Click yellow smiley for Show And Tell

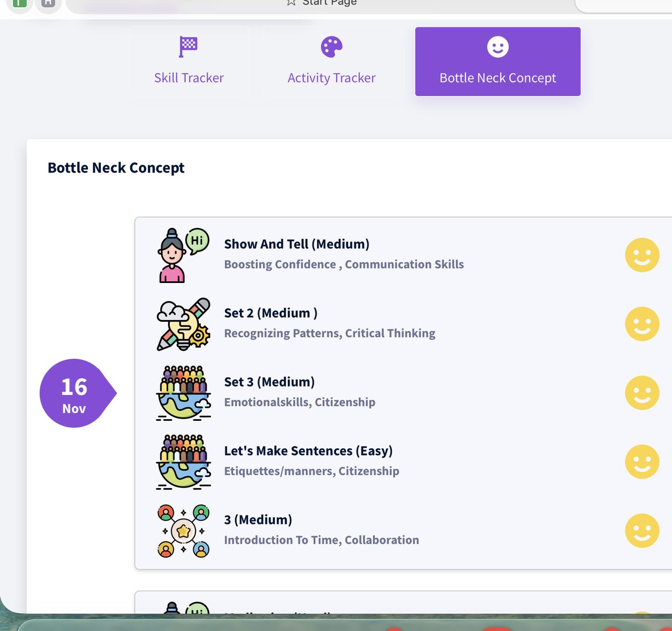point(642,255)
